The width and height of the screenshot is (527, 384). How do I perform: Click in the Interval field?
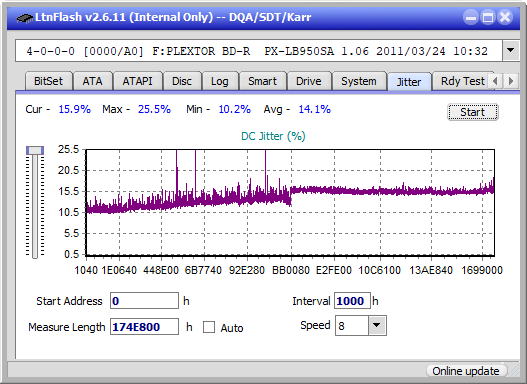pos(352,301)
